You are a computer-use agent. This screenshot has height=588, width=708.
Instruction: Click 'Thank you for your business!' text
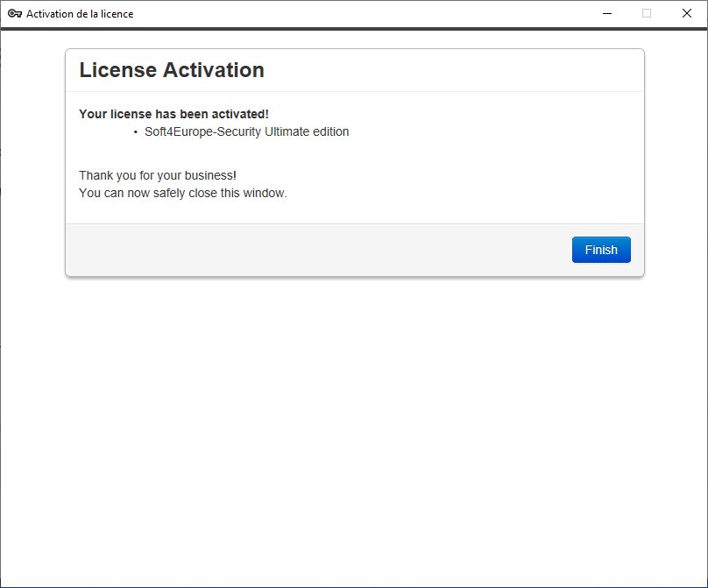pyautogui.click(x=158, y=175)
